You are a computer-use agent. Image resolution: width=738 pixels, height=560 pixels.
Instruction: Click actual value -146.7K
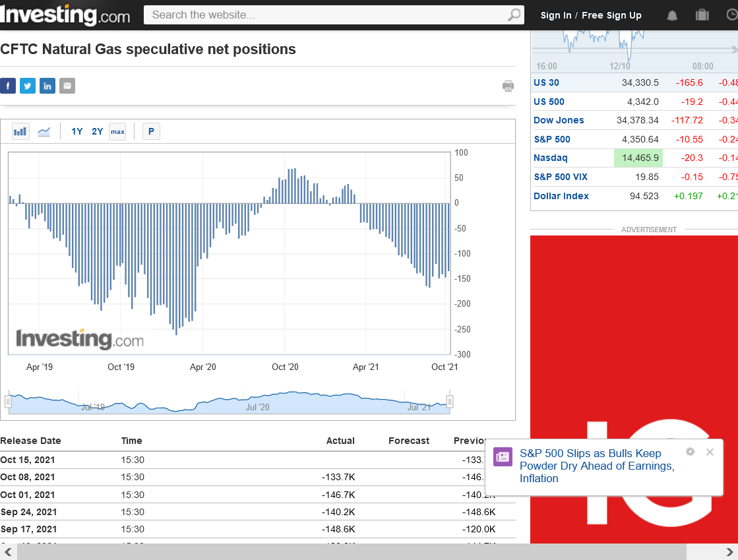click(338, 495)
